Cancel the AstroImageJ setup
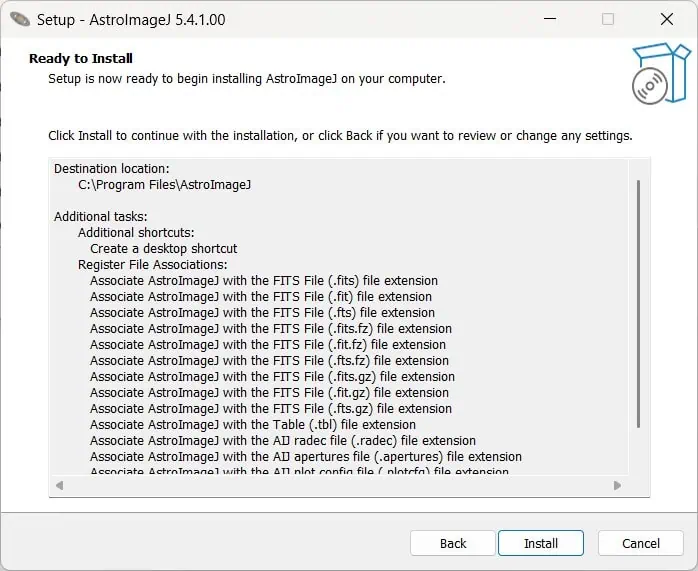This screenshot has width=698, height=571. [641, 543]
